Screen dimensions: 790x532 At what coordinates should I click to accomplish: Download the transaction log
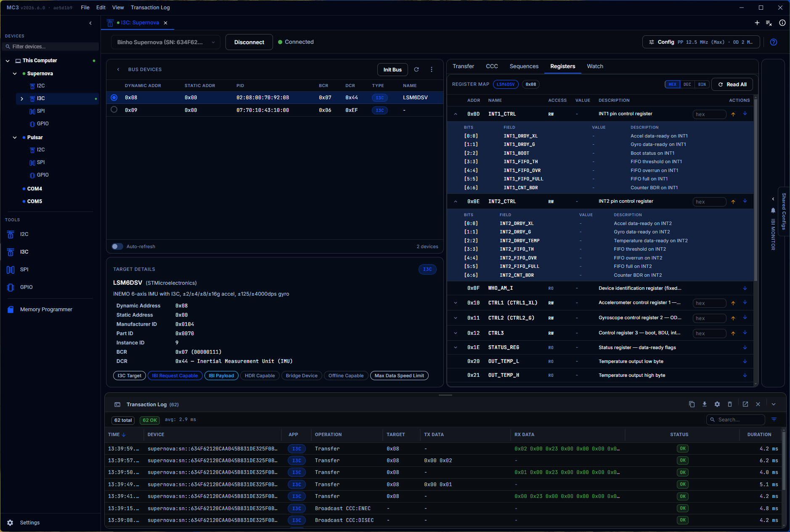pos(705,404)
